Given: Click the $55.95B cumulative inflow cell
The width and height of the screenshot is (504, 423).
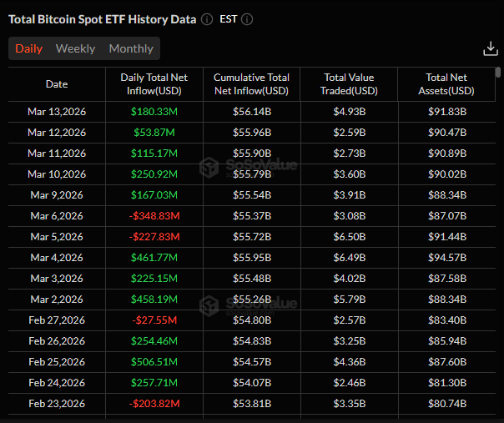Looking at the screenshot, I should pyautogui.click(x=251, y=258).
